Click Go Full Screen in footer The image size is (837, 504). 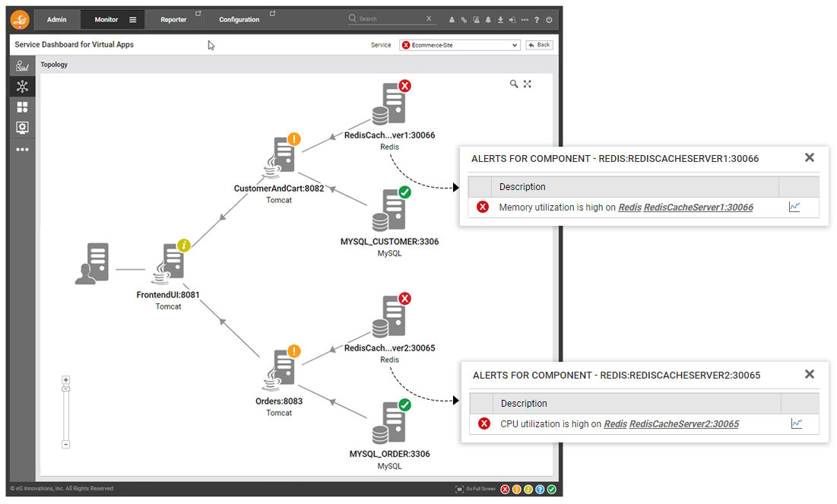[475, 489]
